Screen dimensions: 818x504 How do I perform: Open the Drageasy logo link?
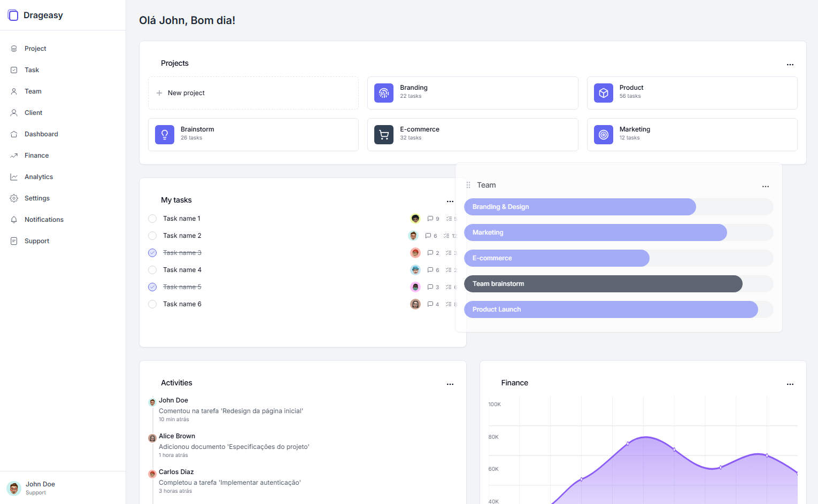coord(35,15)
